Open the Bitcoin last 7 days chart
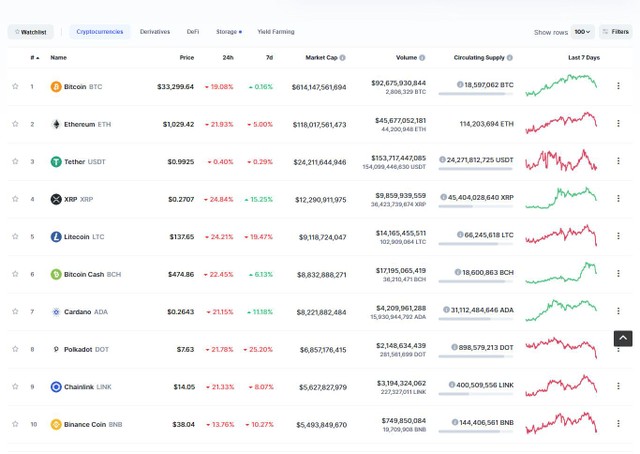 [x=561, y=85]
